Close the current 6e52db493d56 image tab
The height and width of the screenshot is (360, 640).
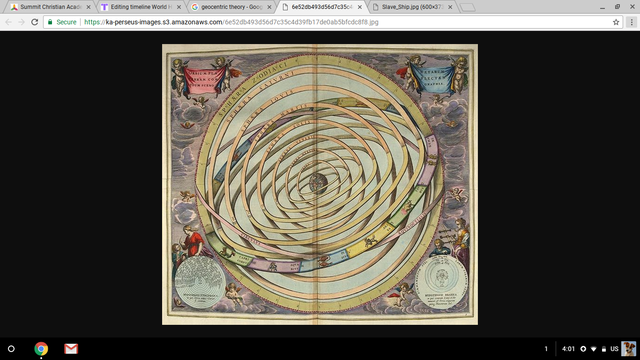pos(360,7)
